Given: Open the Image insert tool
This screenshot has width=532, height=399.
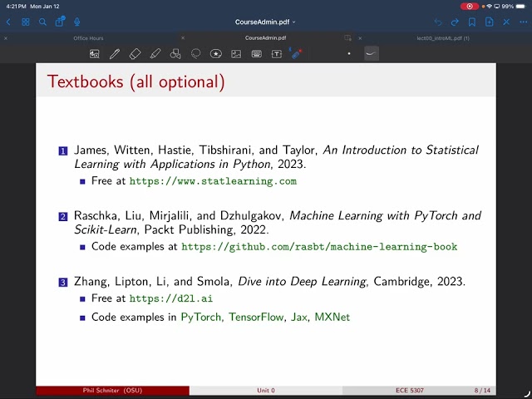Looking at the screenshot, I should coord(236,53).
